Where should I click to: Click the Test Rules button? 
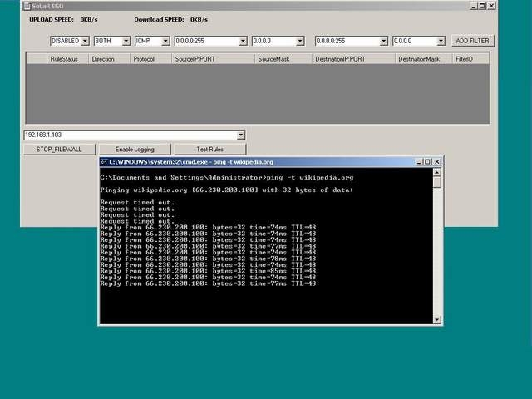(x=209, y=149)
